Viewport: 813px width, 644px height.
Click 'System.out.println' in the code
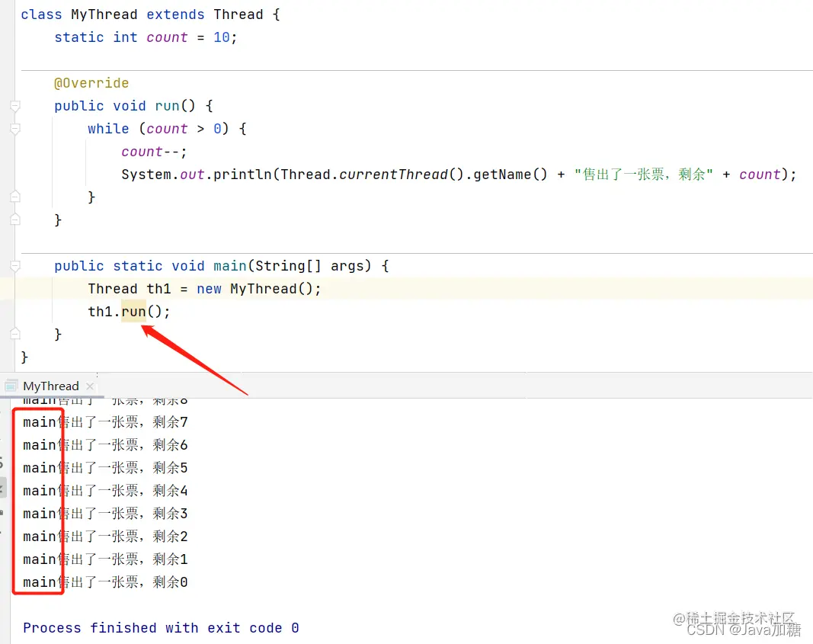click(x=197, y=175)
